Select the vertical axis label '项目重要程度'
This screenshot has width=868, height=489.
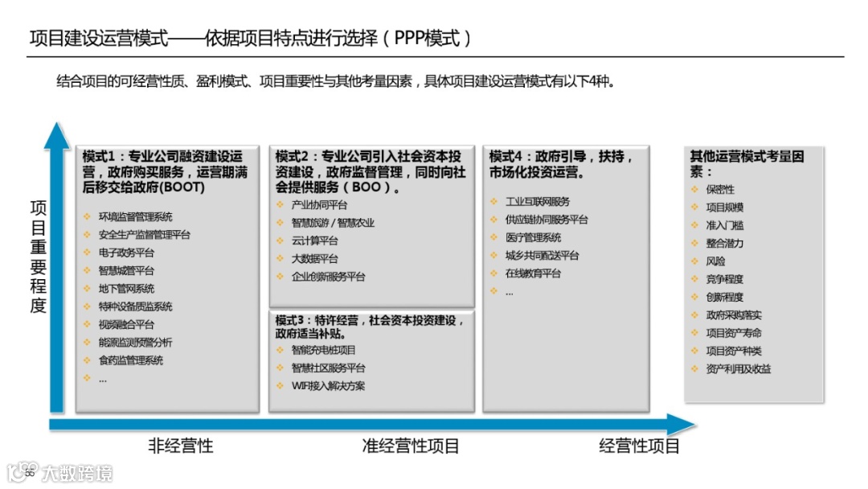pyautogui.click(x=39, y=257)
